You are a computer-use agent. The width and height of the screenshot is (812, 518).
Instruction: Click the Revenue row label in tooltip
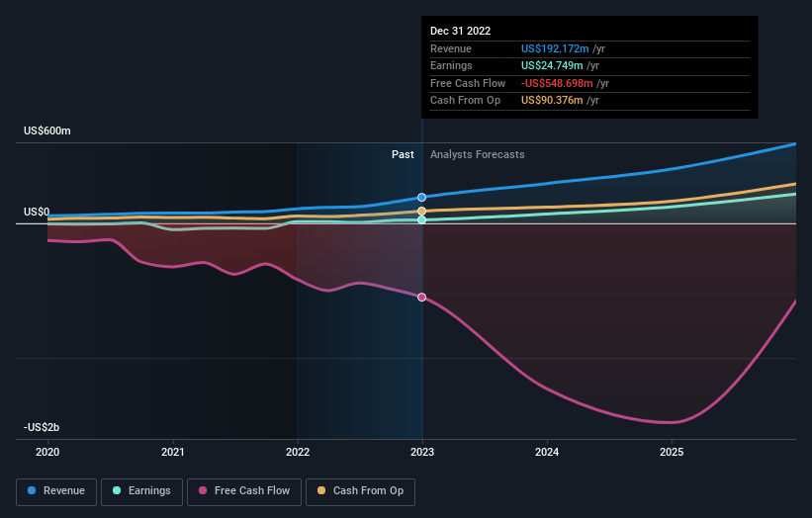451,48
